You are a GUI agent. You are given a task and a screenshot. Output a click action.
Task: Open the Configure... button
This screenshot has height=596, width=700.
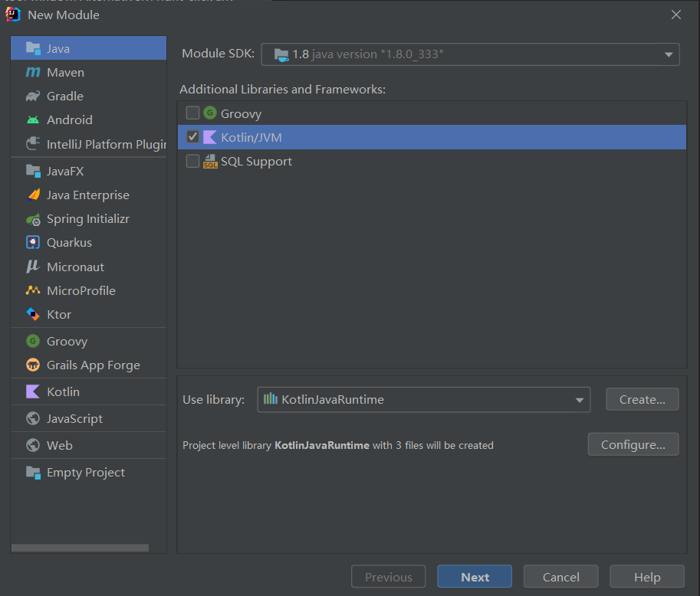point(633,444)
